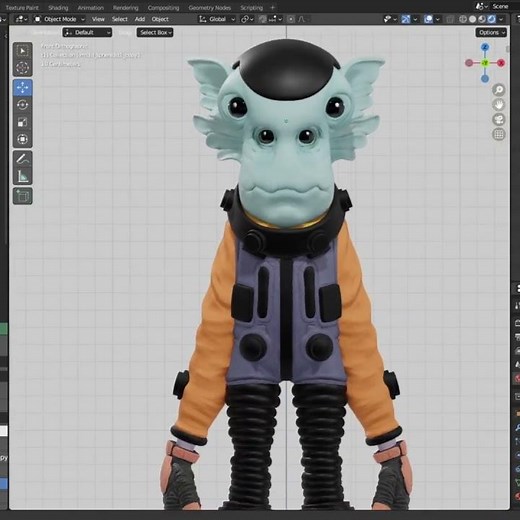The image size is (520, 520).
Task: Click the negative Z axis gizmo ball
Action: point(485,79)
